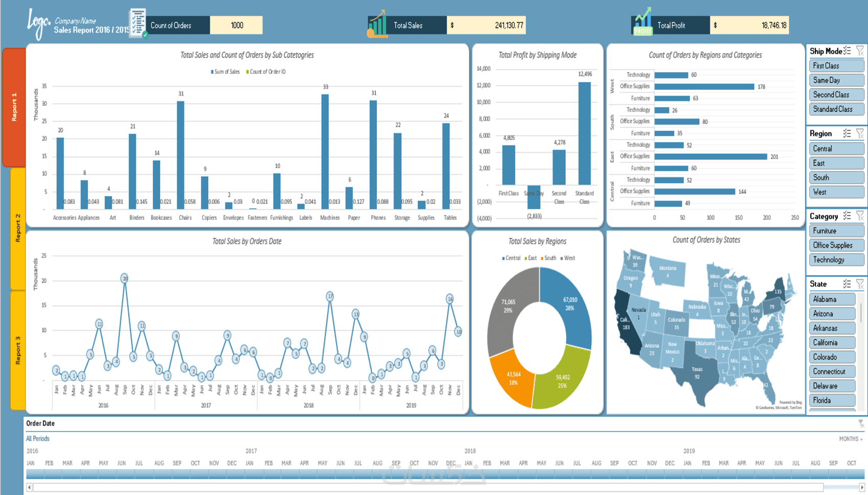Clear filter icon on State slicer

click(x=860, y=284)
